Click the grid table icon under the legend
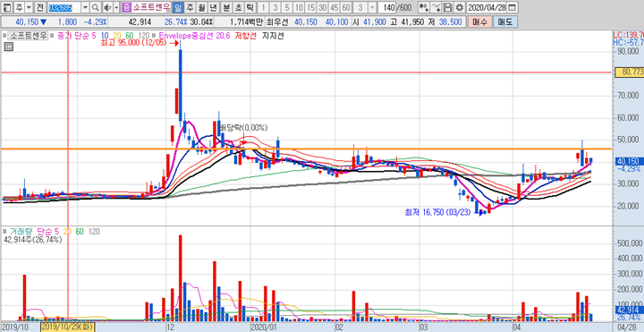 point(8,47)
